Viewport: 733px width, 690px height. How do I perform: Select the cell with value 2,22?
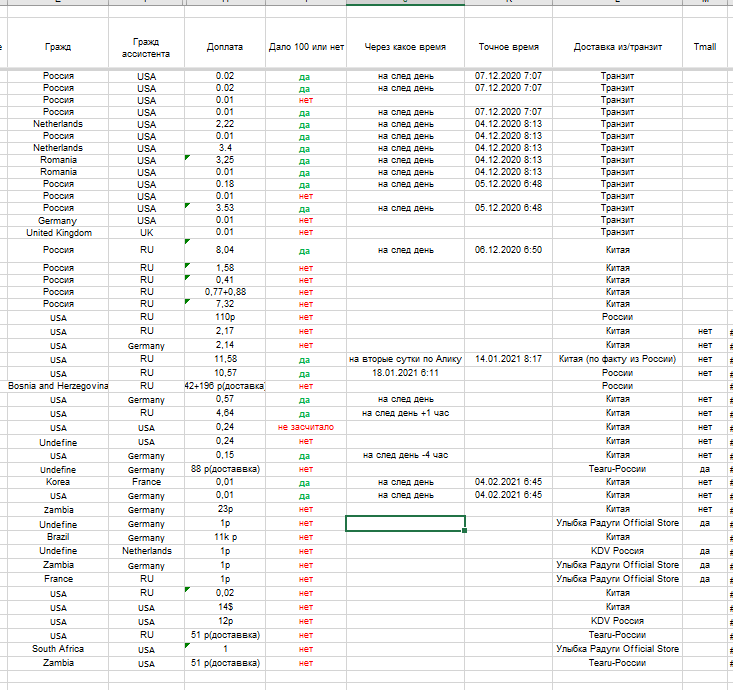pos(225,124)
